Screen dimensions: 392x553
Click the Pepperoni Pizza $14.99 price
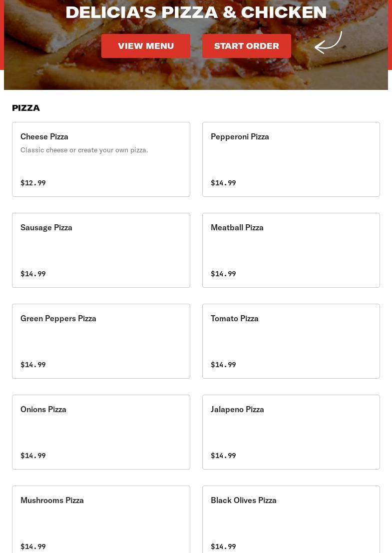pyautogui.click(x=224, y=183)
